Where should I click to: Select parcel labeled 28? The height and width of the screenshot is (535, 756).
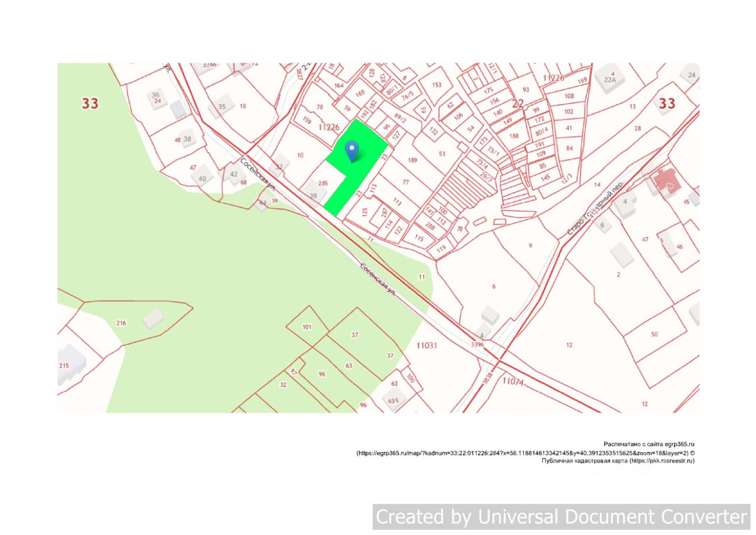637,128
